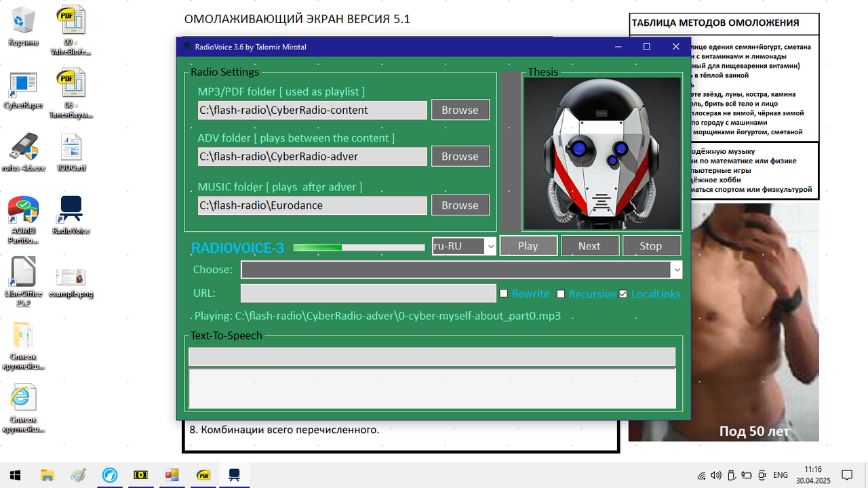Click the Stop button

click(x=651, y=246)
